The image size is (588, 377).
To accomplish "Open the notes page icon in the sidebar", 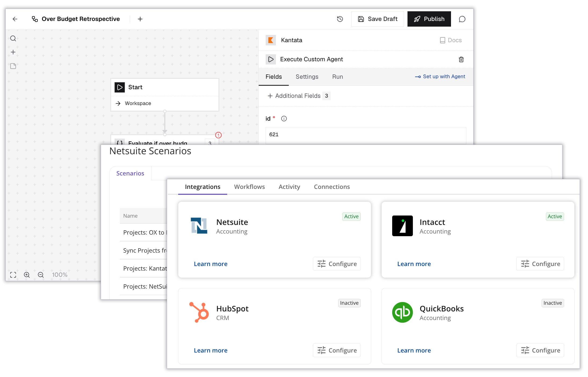I will tap(13, 66).
